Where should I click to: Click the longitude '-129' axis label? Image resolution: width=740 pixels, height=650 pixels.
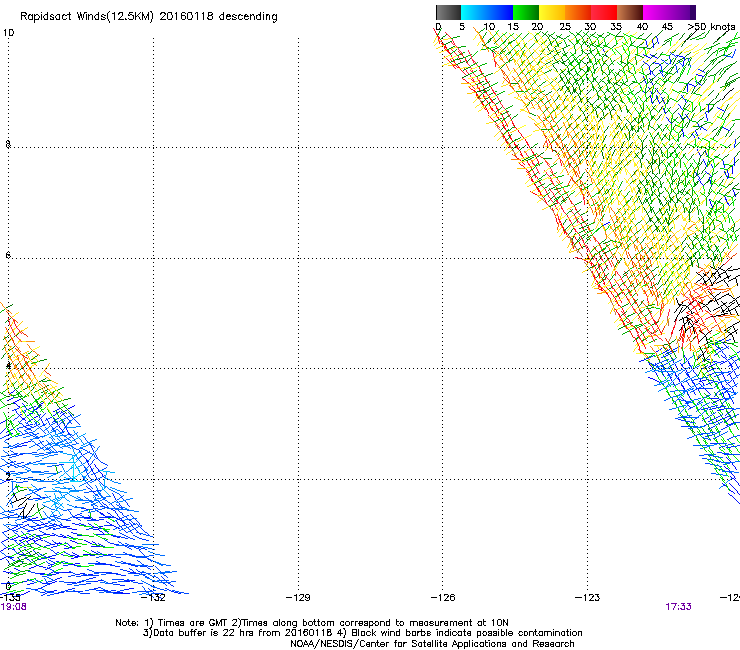[298, 597]
